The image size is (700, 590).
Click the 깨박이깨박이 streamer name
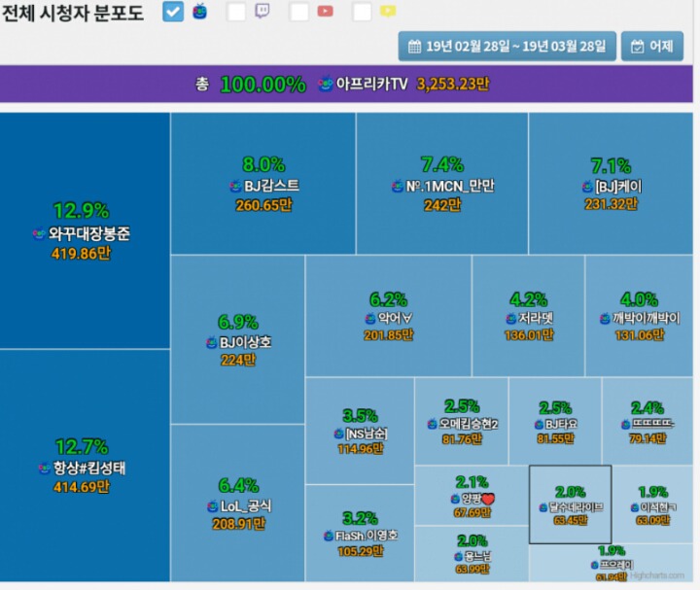[x=646, y=318]
